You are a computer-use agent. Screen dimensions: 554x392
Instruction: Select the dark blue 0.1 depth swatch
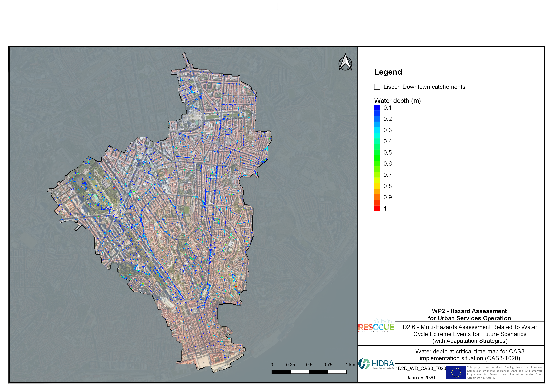(377, 108)
